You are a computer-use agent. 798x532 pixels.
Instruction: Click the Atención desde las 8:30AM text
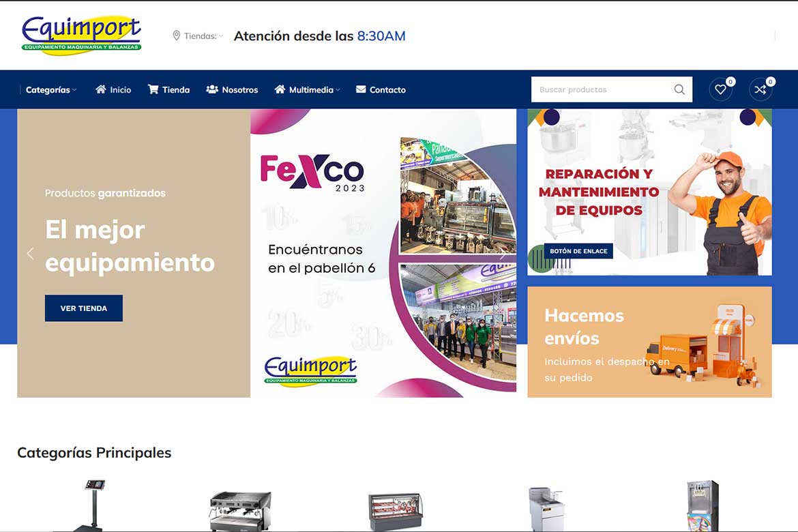tap(320, 36)
